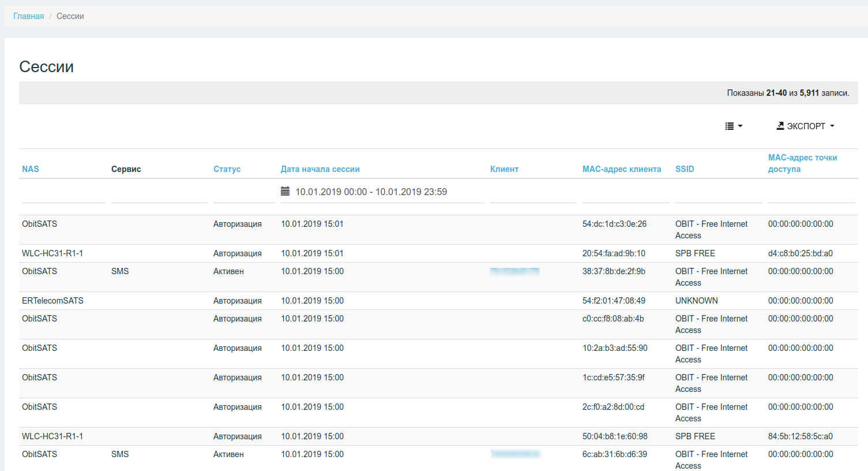Focus the SSID filter input field
The image size is (868, 471).
719,193
